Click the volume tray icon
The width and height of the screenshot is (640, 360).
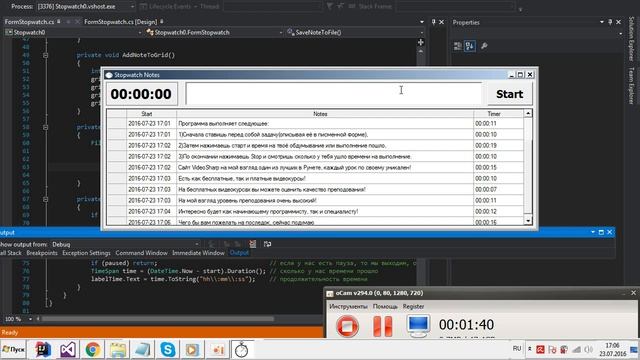[x=588, y=349]
